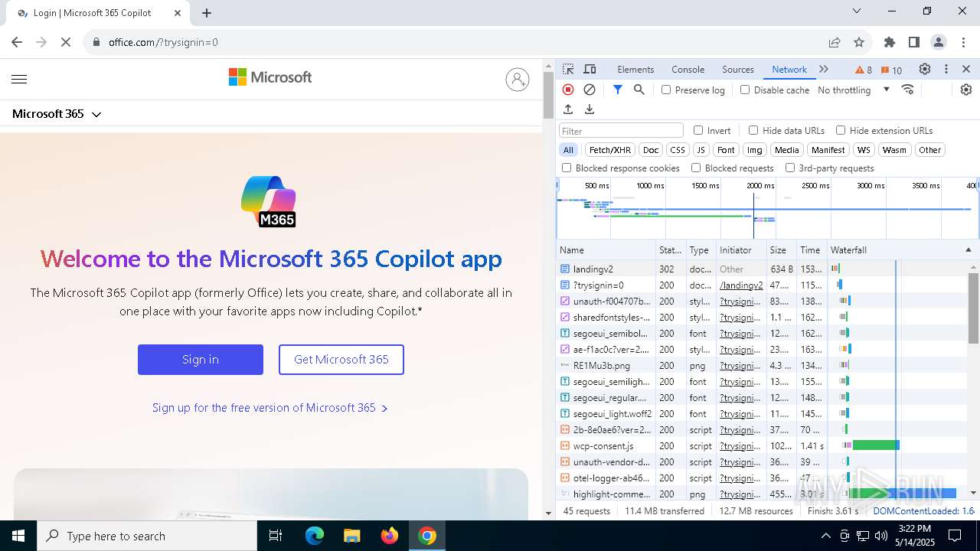Check Hide data URLs
Screen dimensions: 980x551
753,130
